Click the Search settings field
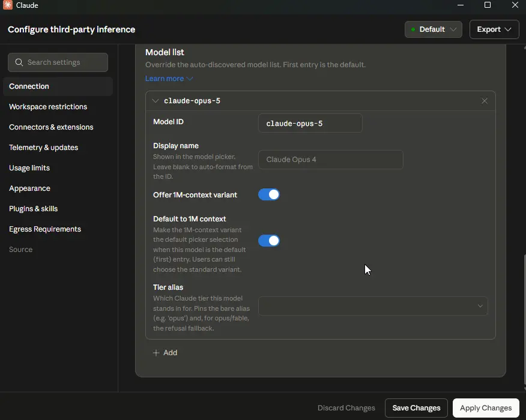Image resolution: width=526 pixels, height=420 pixels. [x=58, y=62]
